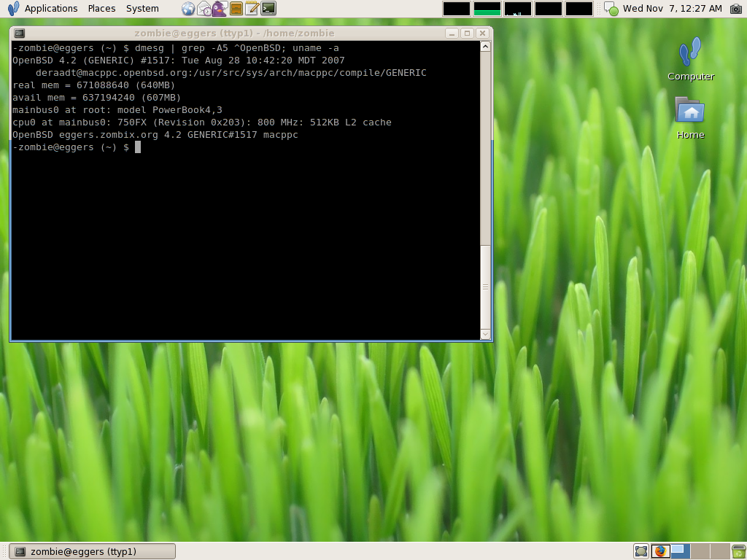This screenshot has width=747, height=560.
Task: Launch the web browser globe icon
Action: coord(188,9)
